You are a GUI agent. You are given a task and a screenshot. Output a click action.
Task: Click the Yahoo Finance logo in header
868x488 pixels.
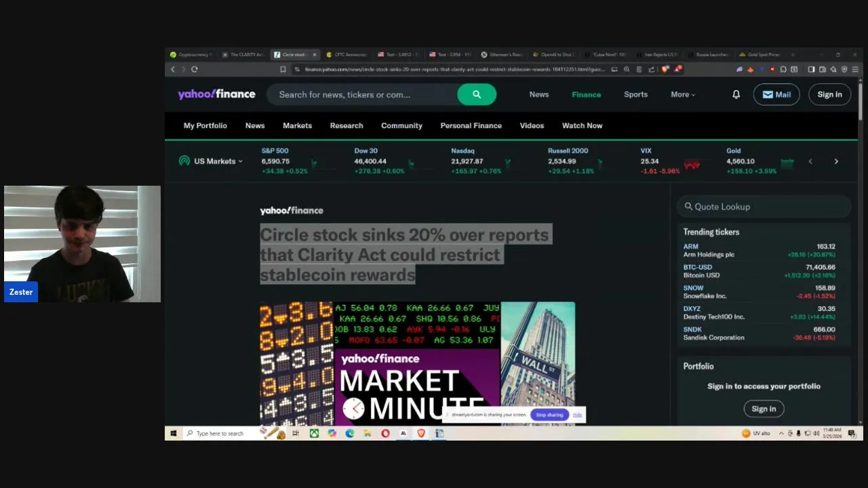click(x=216, y=94)
